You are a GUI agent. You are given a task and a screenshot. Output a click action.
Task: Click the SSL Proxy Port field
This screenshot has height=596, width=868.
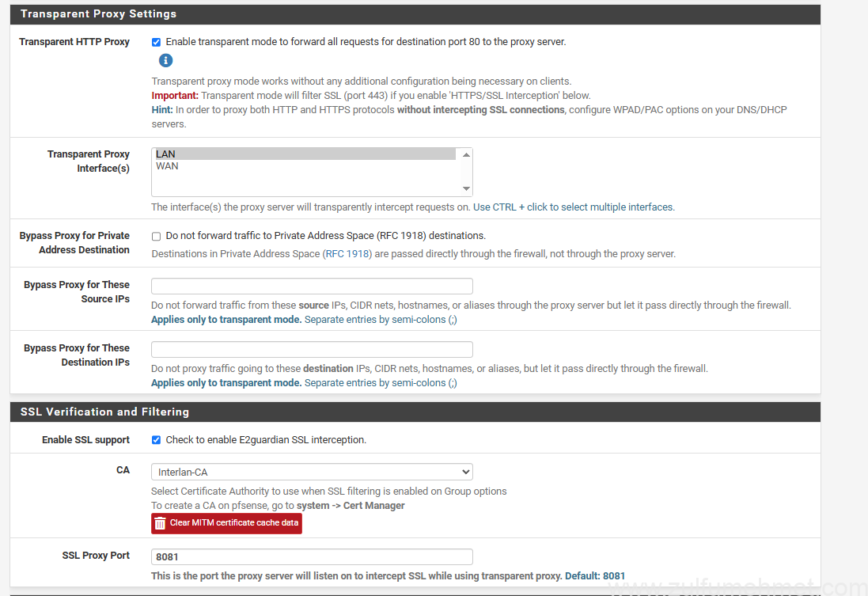point(312,557)
